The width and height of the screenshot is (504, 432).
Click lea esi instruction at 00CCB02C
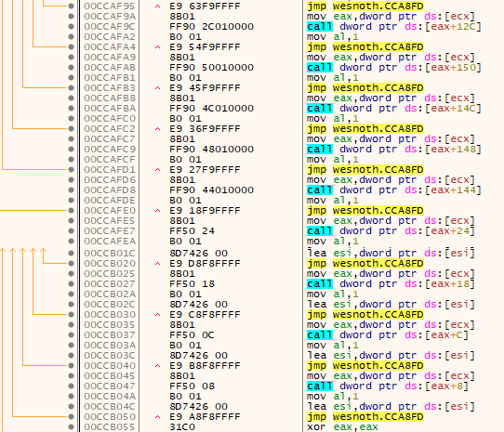coord(391,304)
